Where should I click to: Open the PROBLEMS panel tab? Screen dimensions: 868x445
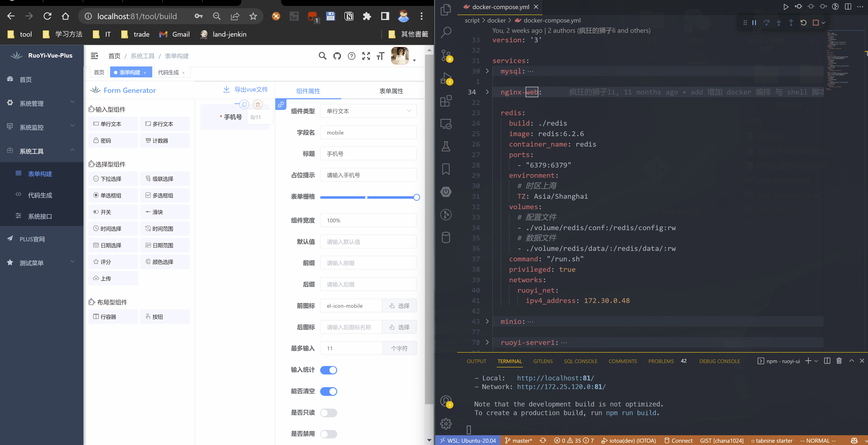tap(661, 361)
